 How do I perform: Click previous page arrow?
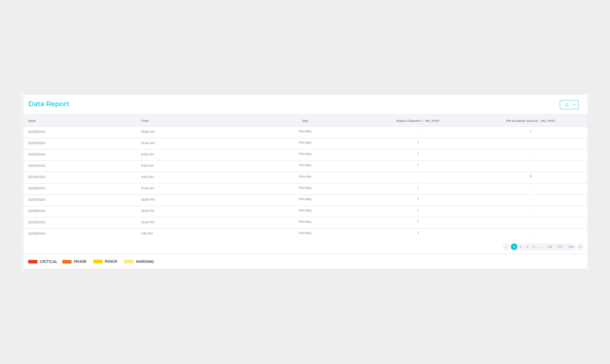(x=506, y=247)
